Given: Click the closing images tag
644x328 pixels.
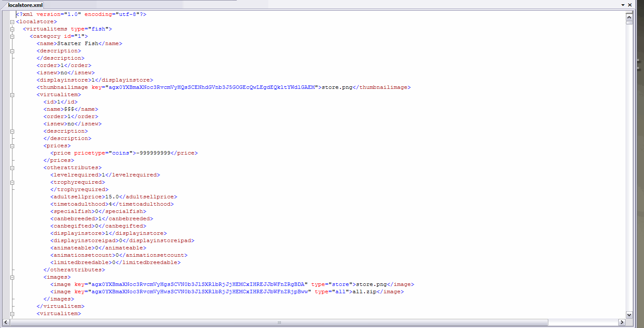Looking at the screenshot, I should [59, 299].
